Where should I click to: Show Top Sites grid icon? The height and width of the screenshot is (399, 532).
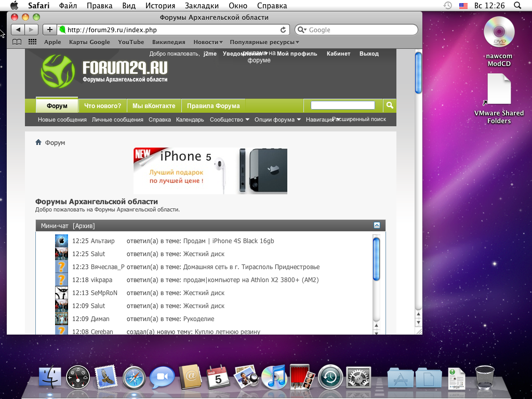point(33,42)
